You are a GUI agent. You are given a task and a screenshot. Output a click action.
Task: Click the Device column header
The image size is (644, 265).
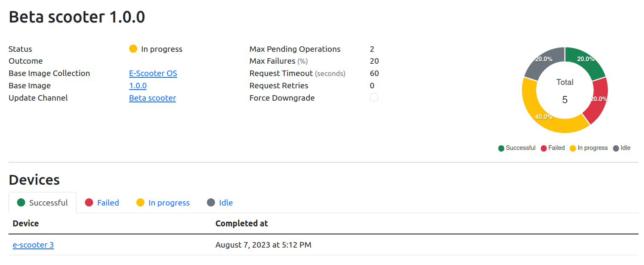[x=26, y=223]
